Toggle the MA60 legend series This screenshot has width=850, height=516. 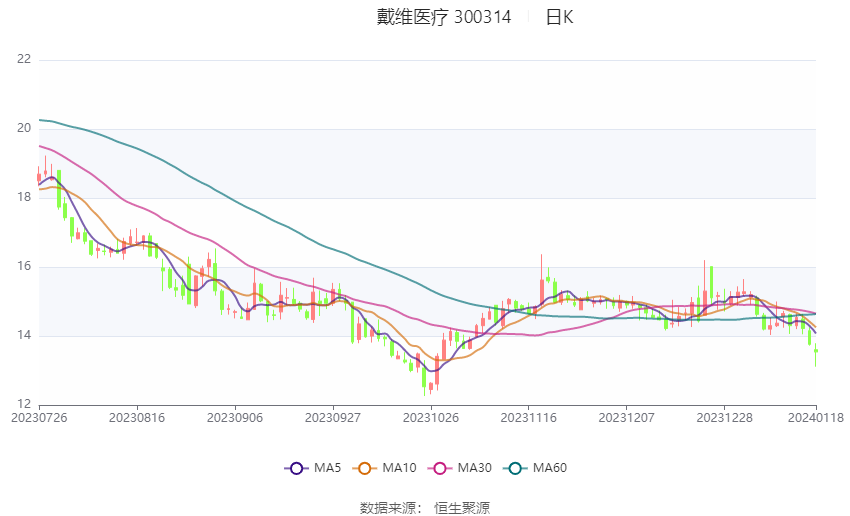click(535, 468)
